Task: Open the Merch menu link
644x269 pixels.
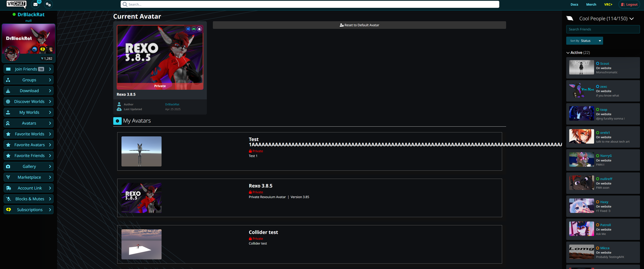Action: [x=591, y=4]
